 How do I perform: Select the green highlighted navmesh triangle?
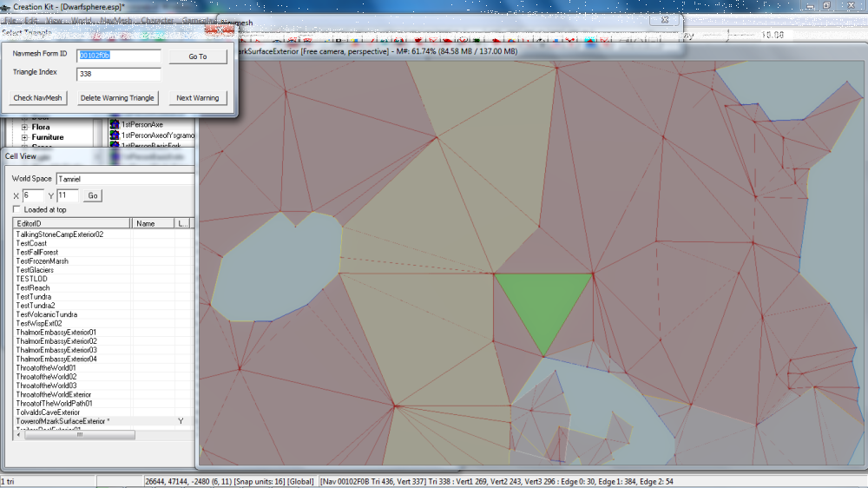543,304
